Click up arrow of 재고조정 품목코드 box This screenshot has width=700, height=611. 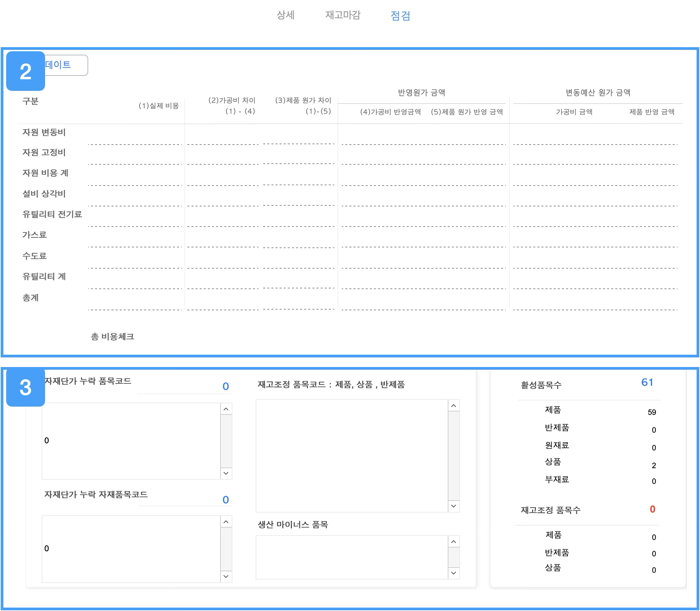[x=454, y=406]
